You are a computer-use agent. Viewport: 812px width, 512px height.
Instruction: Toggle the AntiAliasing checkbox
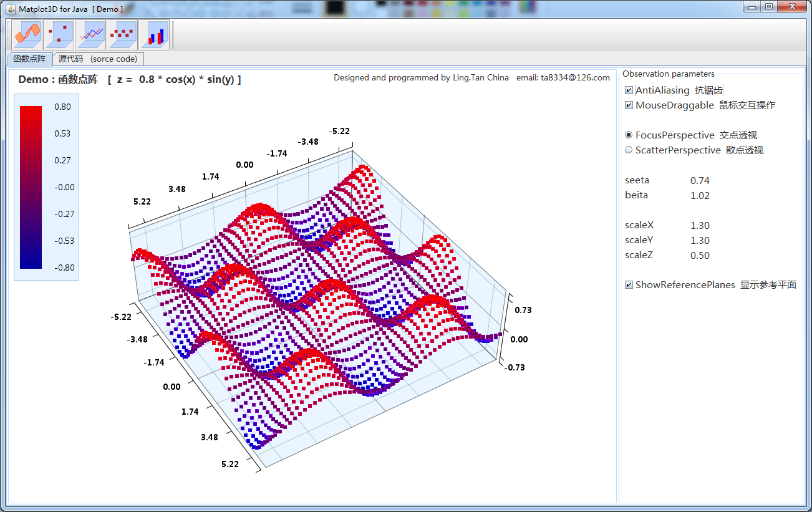coord(629,90)
